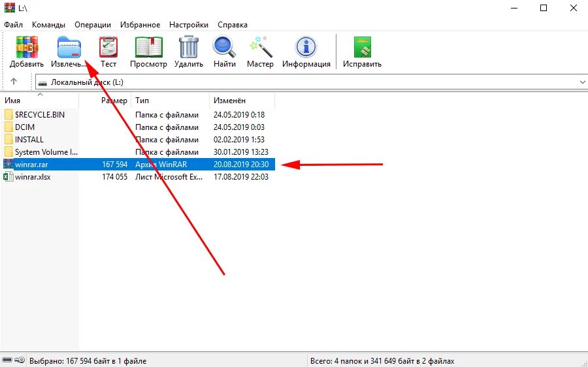
Task: Click the System Volume folder icon
Action: (8, 152)
